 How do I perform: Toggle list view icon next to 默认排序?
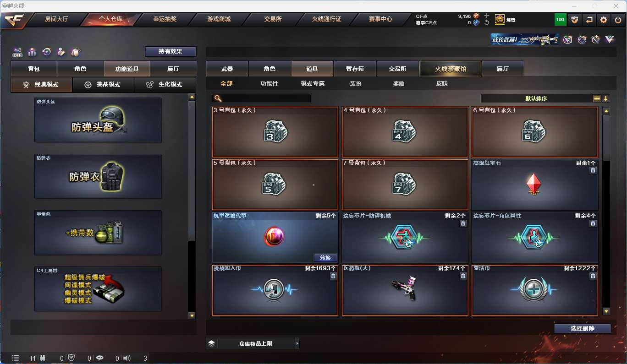coord(597,98)
